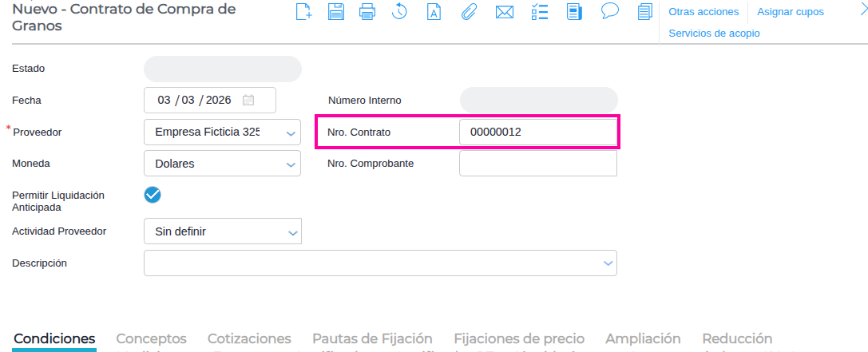Expand the Descripción dropdown

[x=608, y=263]
